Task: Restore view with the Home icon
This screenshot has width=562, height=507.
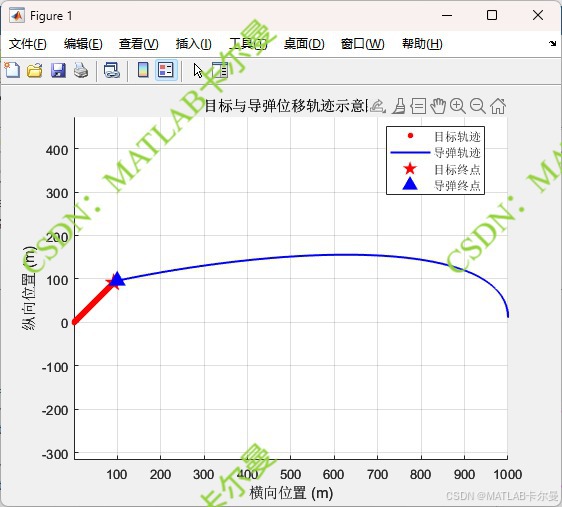Action: 498,106
